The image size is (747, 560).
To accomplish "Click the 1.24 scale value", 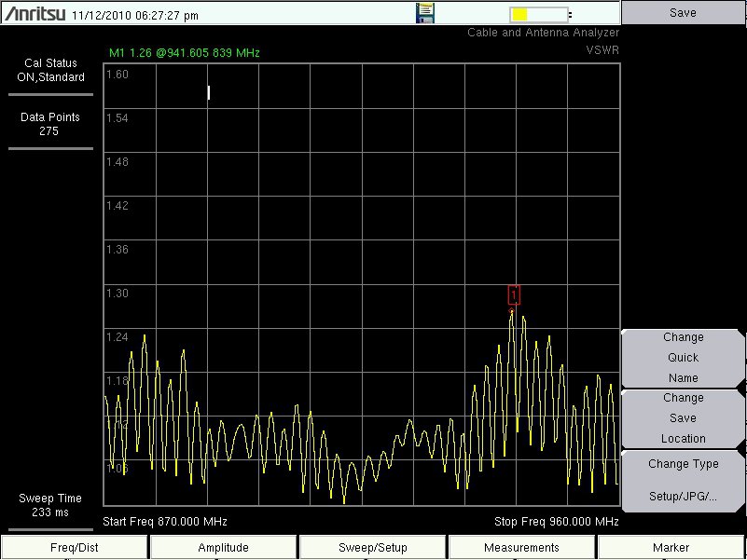I will coord(118,337).
